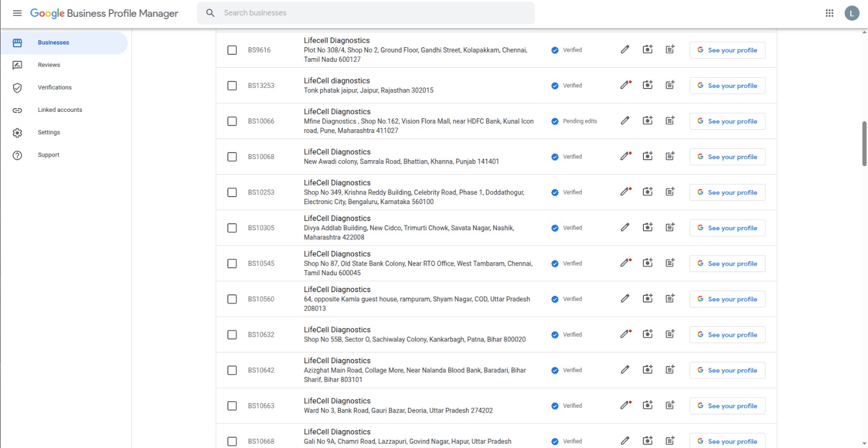Open See your profile for BS10560

click(x=727, y=299)
